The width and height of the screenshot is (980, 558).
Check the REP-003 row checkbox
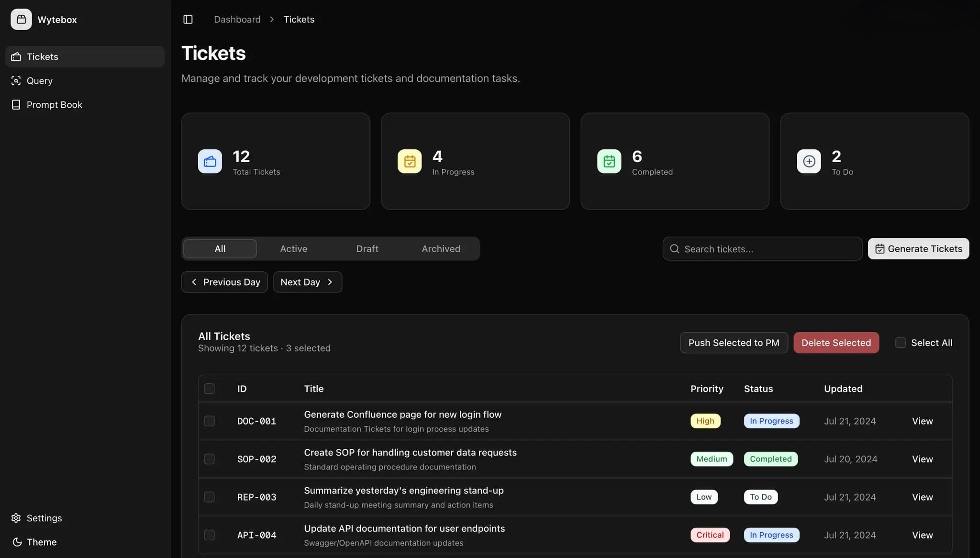coord(209,497)
